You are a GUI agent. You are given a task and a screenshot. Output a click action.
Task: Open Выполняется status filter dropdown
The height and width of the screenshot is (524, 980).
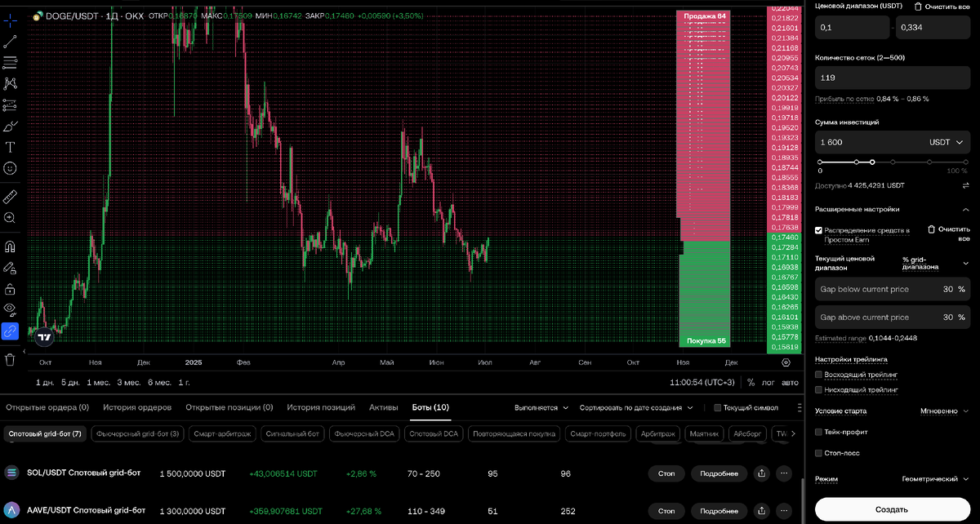[541, 407]
